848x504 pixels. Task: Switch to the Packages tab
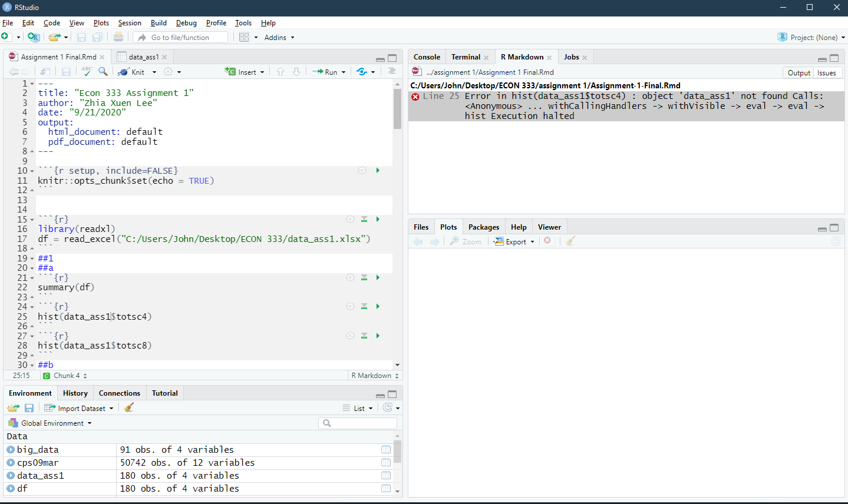point(484,227)
